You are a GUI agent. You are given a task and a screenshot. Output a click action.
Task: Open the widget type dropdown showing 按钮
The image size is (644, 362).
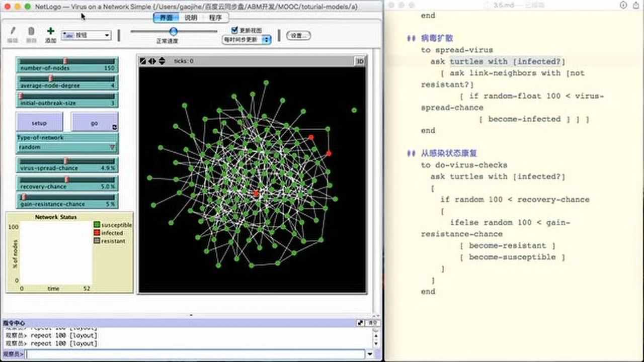pos(86,35)
